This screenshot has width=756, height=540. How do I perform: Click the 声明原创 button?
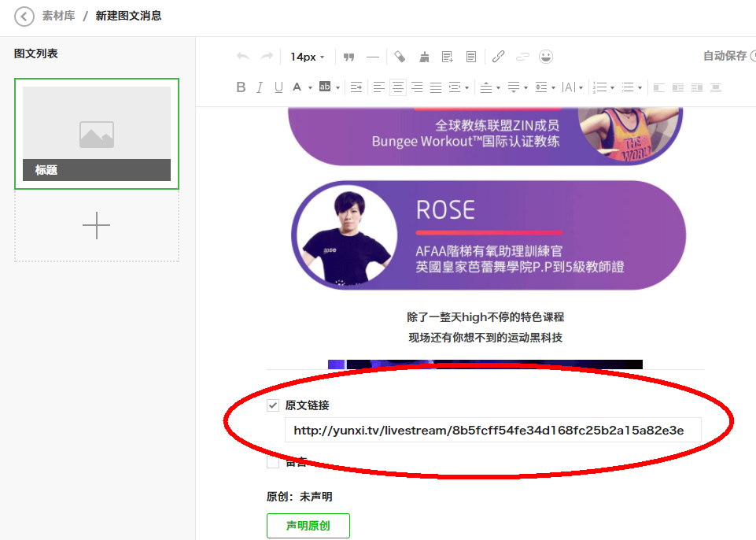308,526
